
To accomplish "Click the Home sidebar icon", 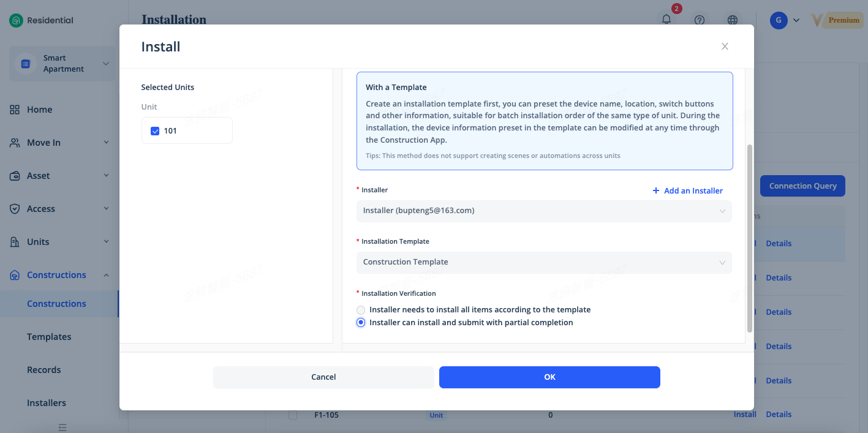I will point(15,110).
